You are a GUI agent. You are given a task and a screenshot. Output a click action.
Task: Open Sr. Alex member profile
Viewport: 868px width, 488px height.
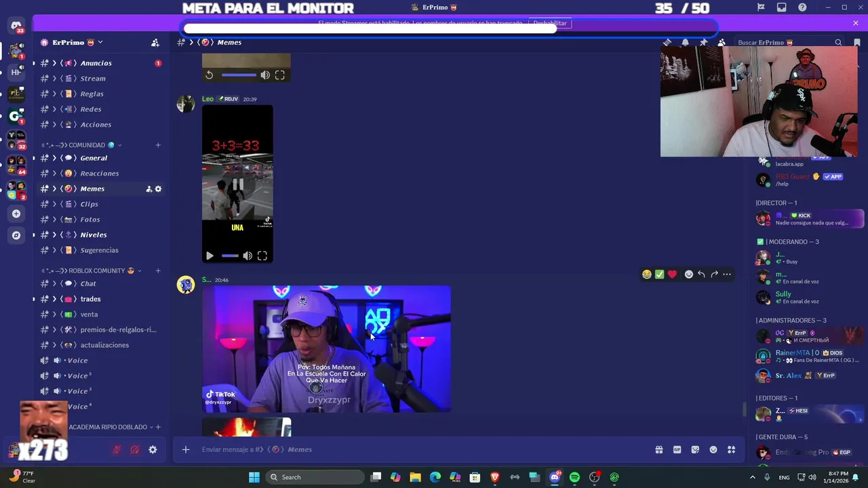(x=807, y=375)
